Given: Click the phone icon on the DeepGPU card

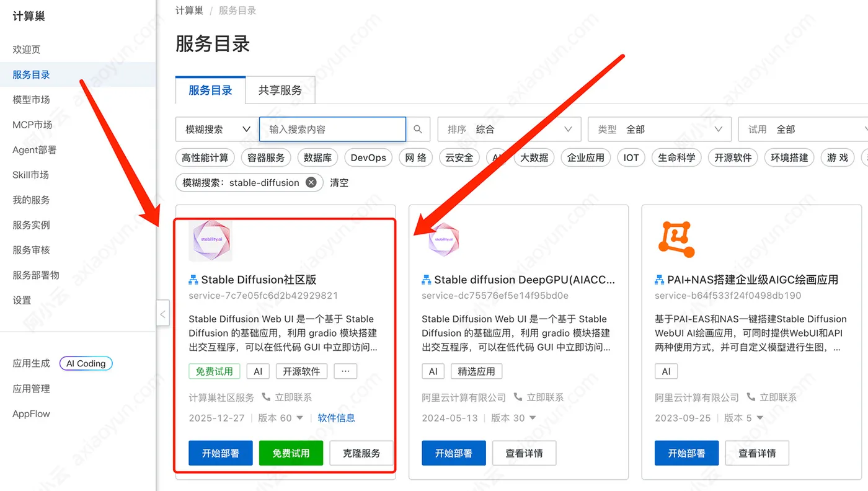Looking at the screenshot, I should click(518, 397).
